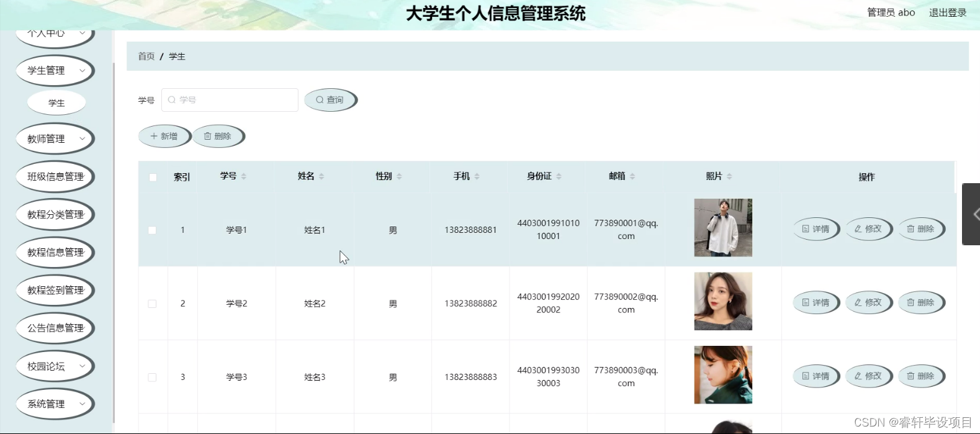
Task: Click the 管理员 abo account label
Action: coord(891,12)
